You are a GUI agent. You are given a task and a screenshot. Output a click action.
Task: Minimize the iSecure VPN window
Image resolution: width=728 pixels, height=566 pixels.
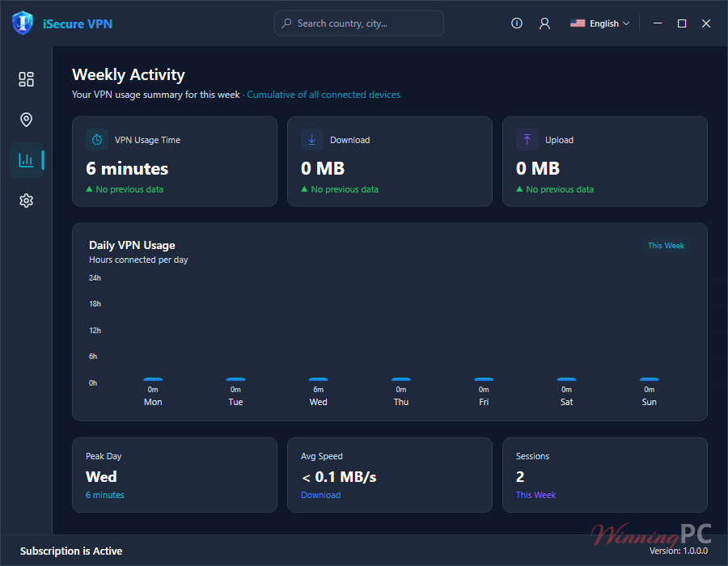click(658, 23)
